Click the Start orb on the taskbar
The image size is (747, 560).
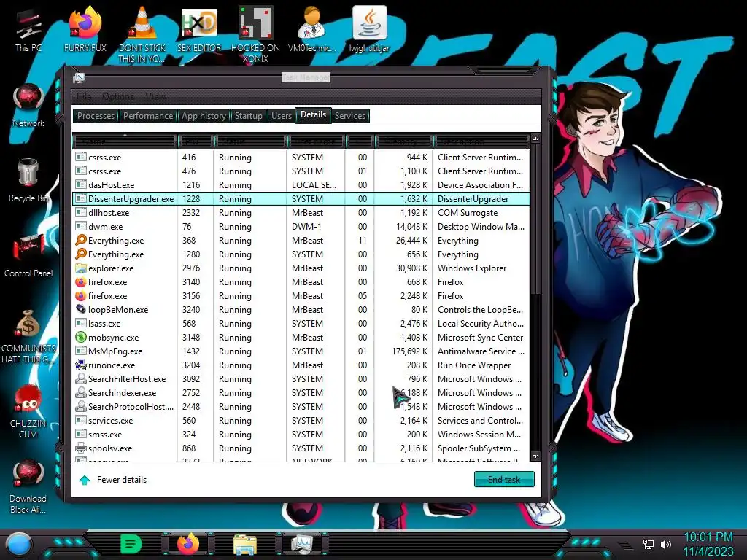click(18, 544)
